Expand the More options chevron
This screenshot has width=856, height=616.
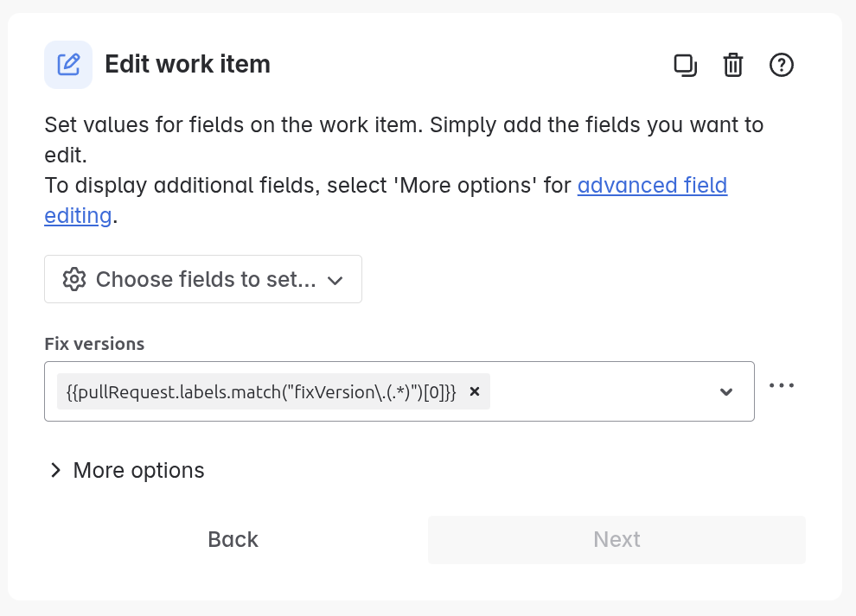55,470
